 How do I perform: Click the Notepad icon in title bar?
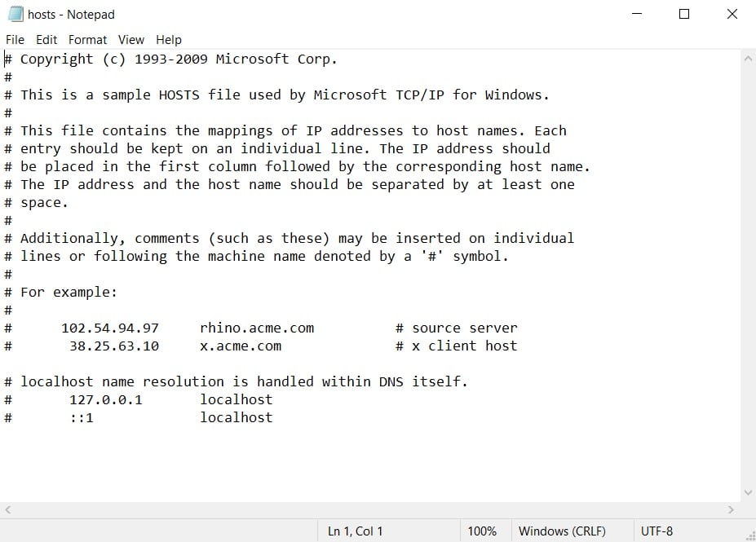tap(15, 14)
